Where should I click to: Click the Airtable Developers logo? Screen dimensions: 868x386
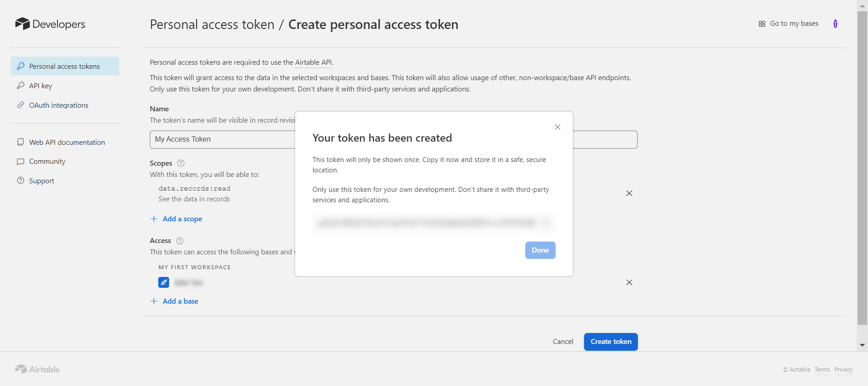(50, 24)
